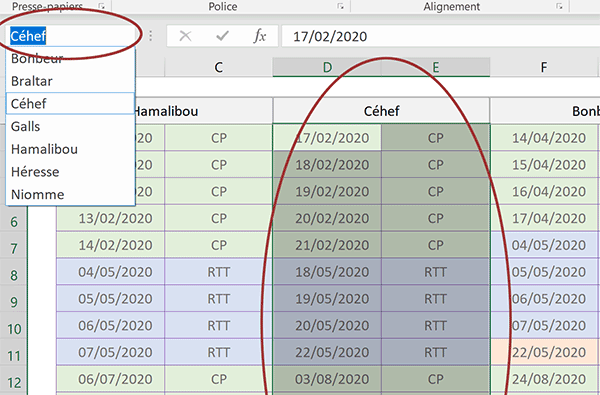The image size is (600, 395).
Task: Click the name box resize dots handle
Action: (151, 36)
